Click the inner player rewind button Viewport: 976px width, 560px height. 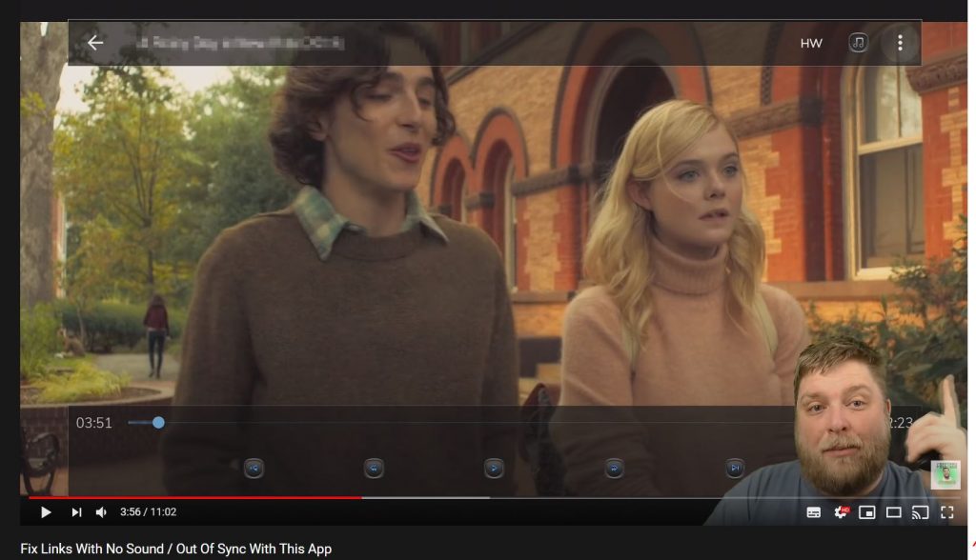point(374,469)
